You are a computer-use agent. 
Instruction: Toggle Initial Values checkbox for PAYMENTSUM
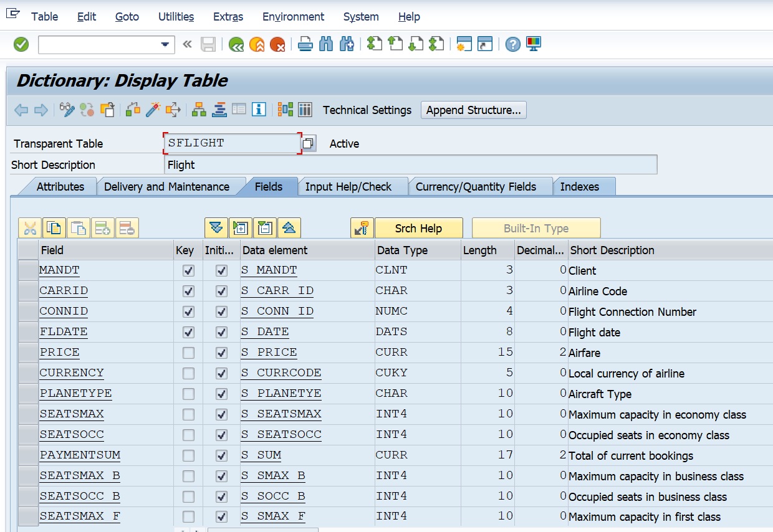click(x=221, y=456)
